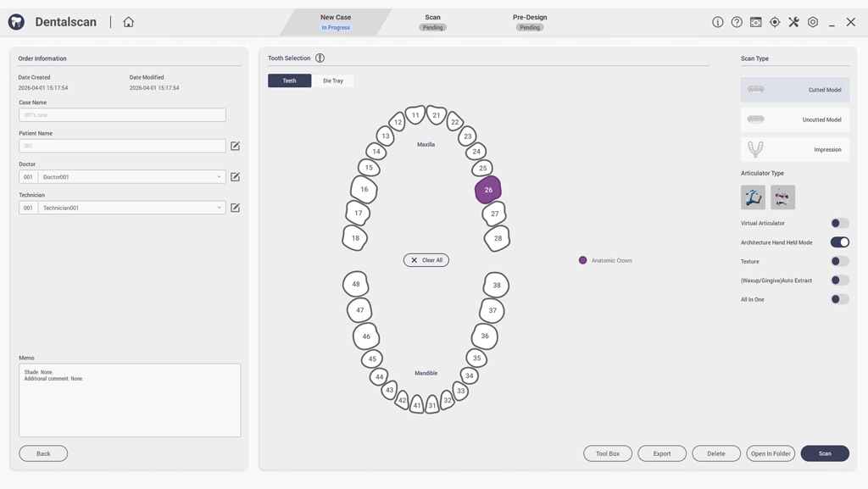The width and height of the screenshot is (868, 489).
Task: Switch to the Die Tray tab
Action: (x=333, y=81)
